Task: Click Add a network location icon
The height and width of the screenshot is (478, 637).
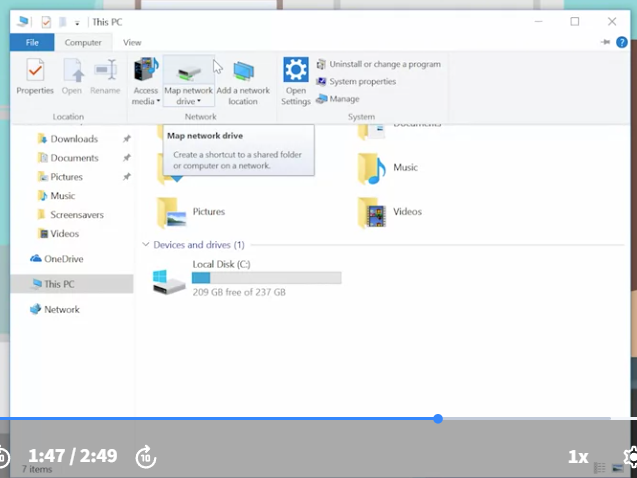Action: [x=243, y=71]
